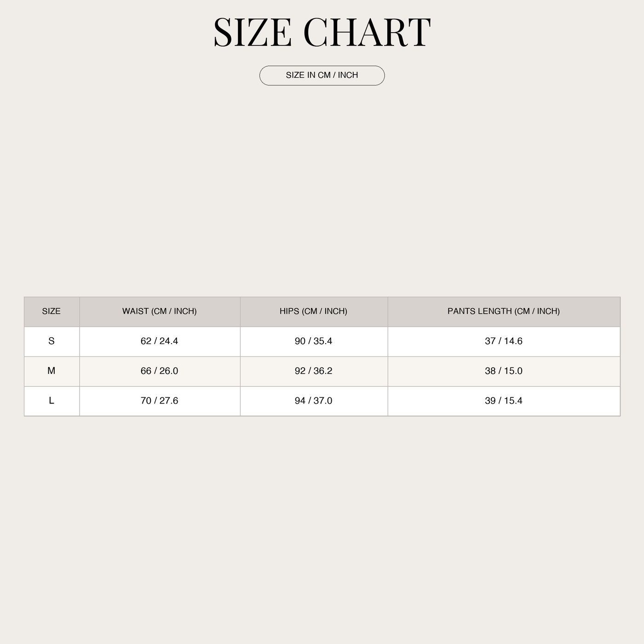
Task: Select the PANTS LENGTH (CM / INCH) header
Action: [x=504, y=311]
